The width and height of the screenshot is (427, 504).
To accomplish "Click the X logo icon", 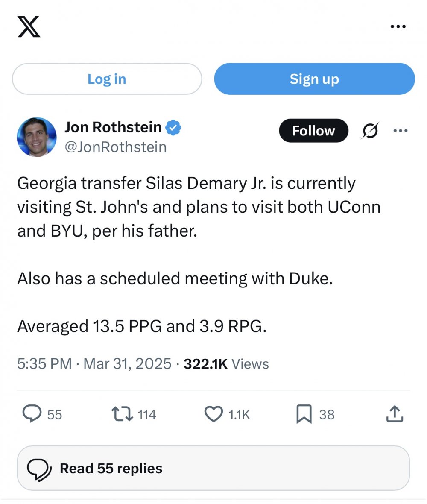I will click(29, 26).
